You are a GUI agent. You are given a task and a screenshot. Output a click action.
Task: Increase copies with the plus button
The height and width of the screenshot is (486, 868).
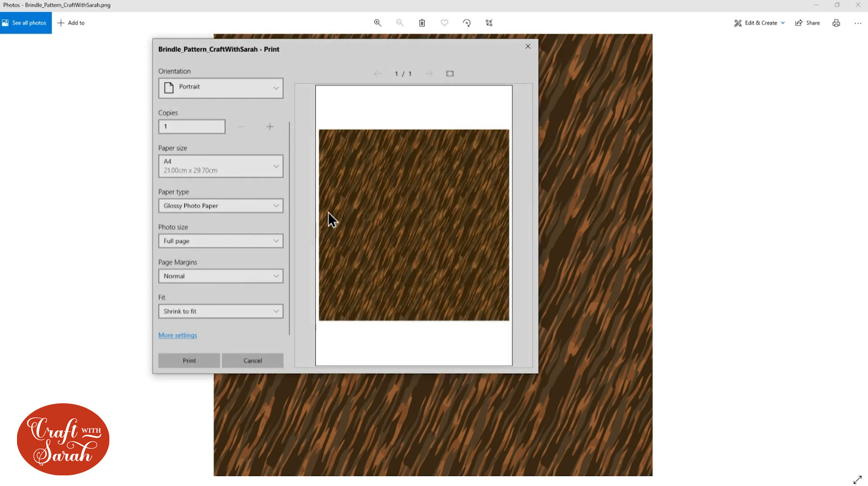click(270, 126)
